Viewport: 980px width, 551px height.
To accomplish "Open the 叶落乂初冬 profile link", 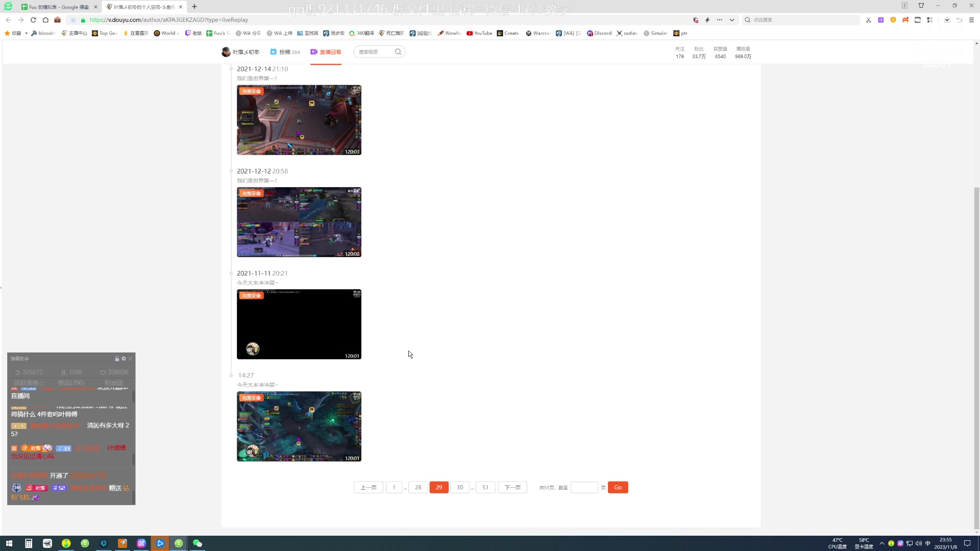I will [240, 52].
